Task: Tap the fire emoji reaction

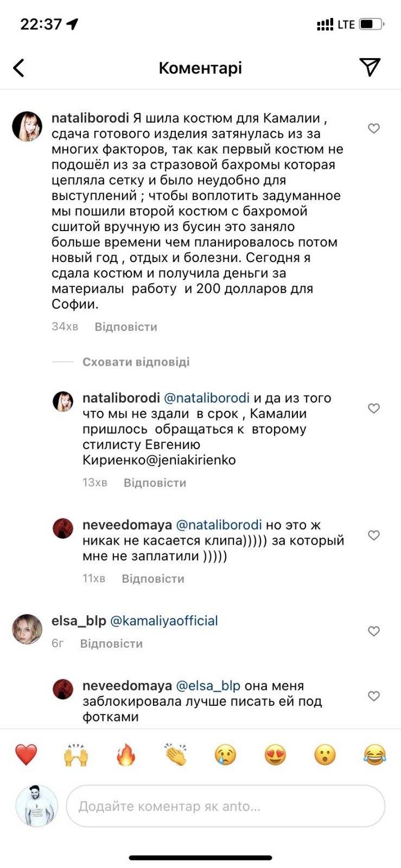Action: click(126, 754)
